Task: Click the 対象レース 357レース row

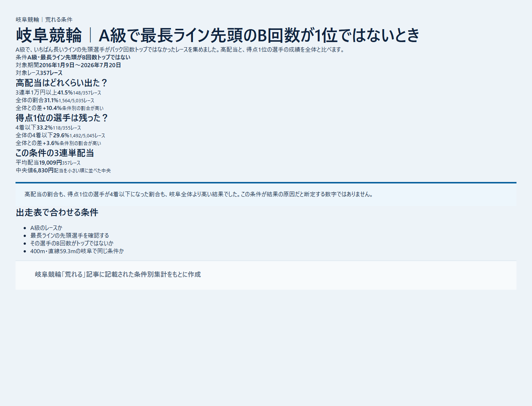Action: click(39, 73)
